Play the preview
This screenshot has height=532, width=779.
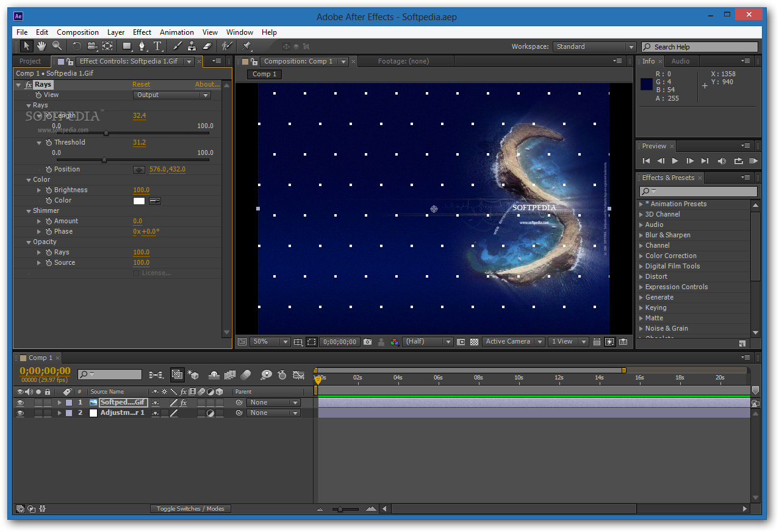[x=675, y=161]
